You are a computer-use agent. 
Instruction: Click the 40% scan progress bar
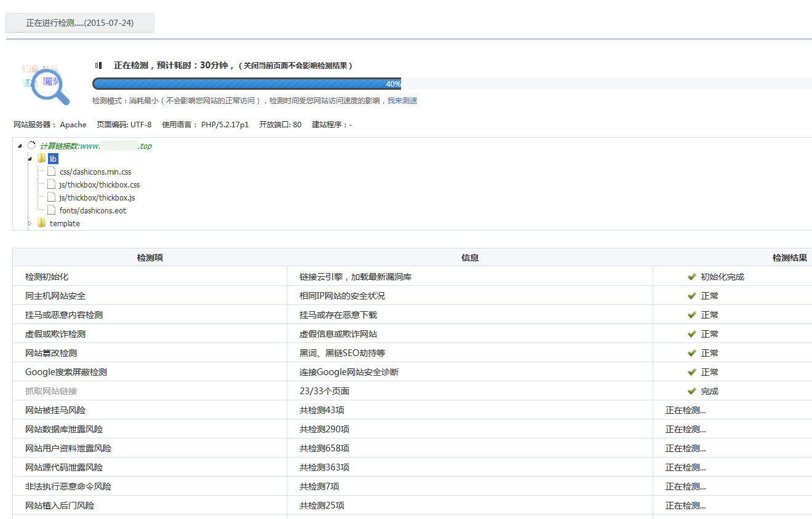pos(246,84)
